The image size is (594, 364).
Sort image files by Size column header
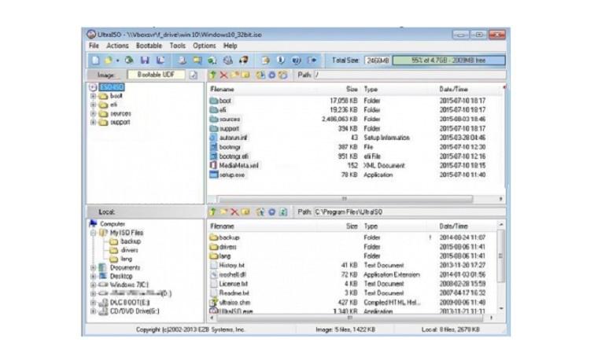351,90
